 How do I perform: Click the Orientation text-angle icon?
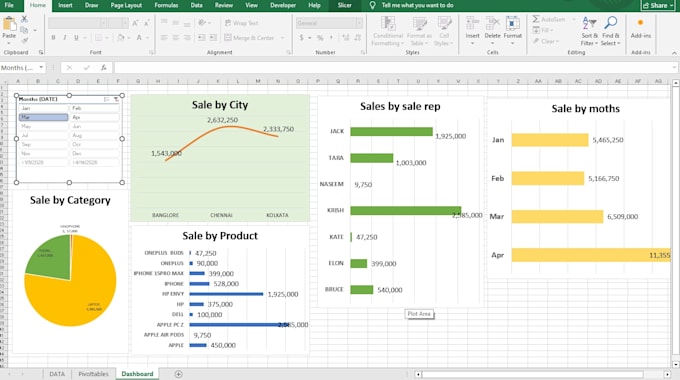click(x=202, y=23)
